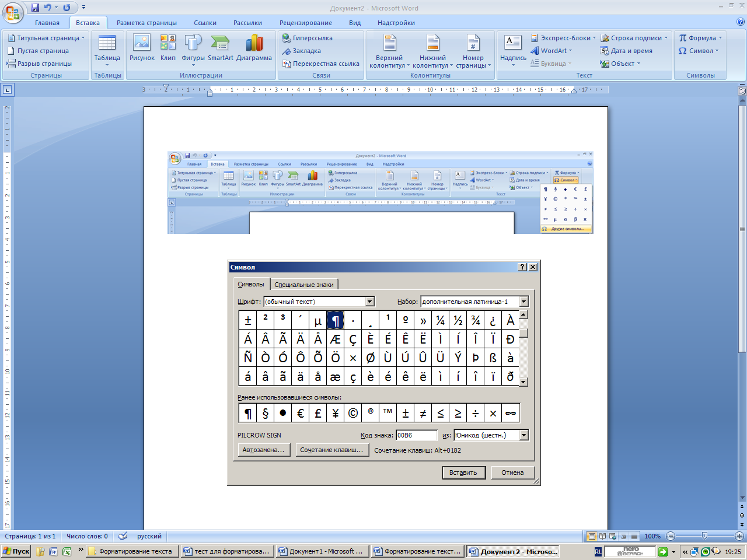Open the Пуск start menu
The height and width of the screenshot is (560, 747).
(16, 551)
